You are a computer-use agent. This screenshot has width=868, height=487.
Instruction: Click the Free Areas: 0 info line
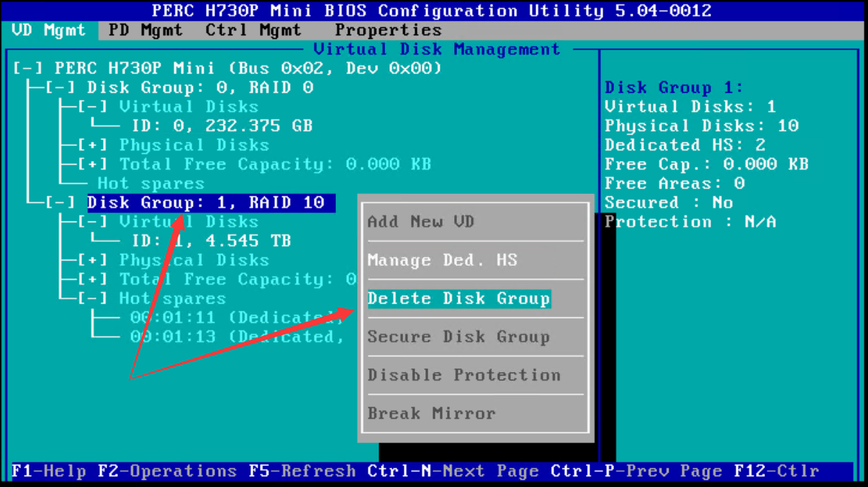point(674,183)
